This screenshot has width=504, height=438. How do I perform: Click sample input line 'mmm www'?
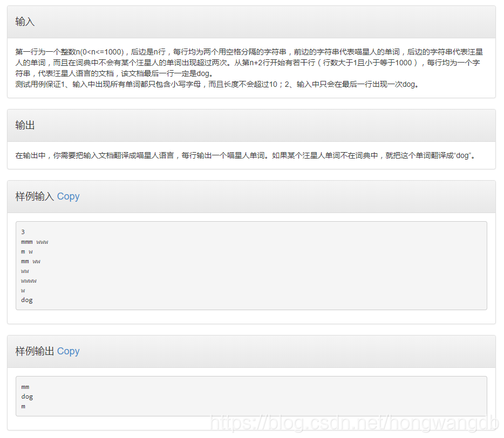[35, 242]
